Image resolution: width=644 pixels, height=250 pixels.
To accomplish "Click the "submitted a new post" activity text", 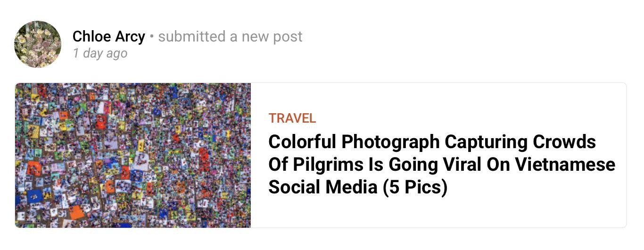I will [x=230, y=36].
